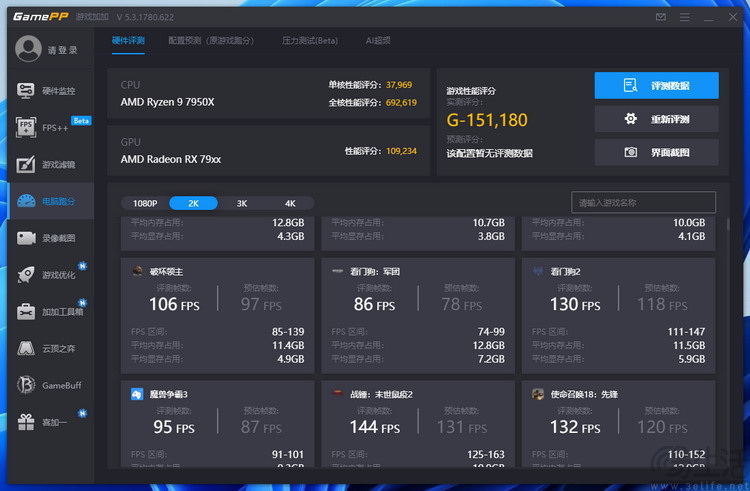Screen dimensions: 750x491
Task: Open 游戏滤镜 game filter sidebar icon
Action: tap(25, 164)
